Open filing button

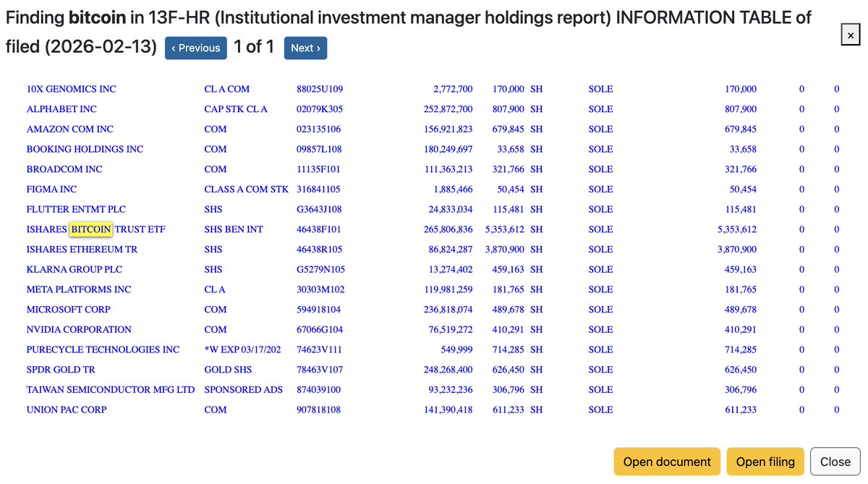(765, 462)
